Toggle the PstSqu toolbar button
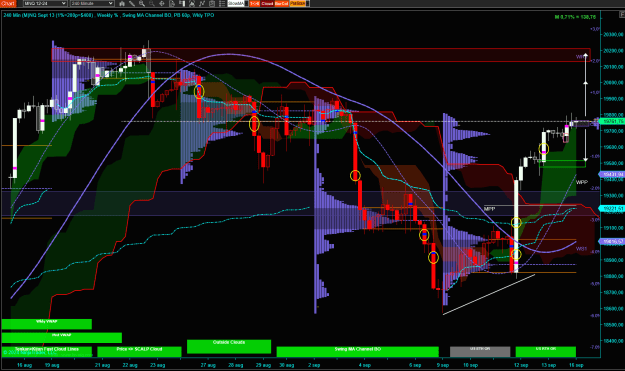625x371 pixels. coord(297,4)
